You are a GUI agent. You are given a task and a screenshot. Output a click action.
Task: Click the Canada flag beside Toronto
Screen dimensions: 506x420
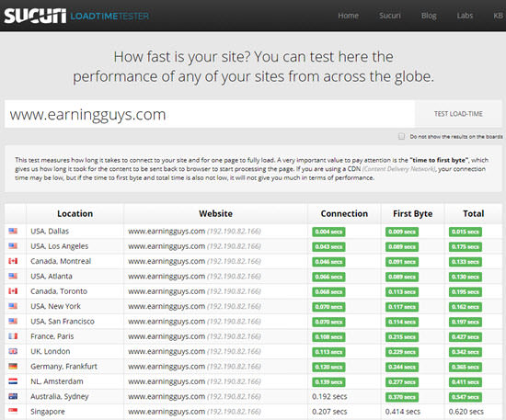pos(13,291)
